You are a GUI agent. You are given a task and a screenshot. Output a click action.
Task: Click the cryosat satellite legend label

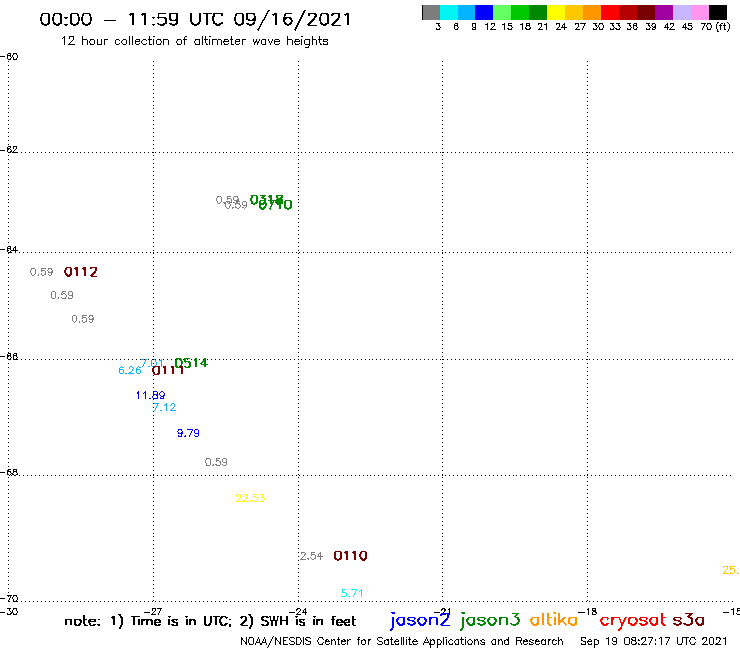[633, 620]
